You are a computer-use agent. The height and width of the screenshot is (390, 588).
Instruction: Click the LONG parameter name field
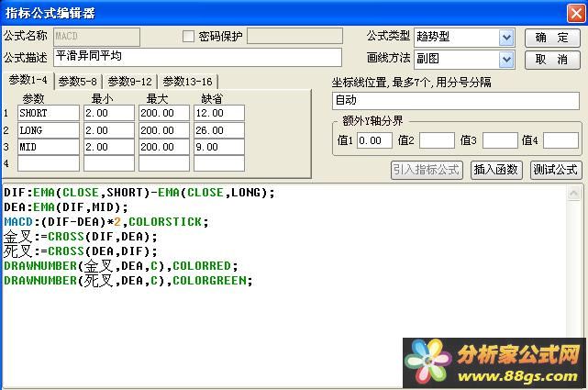49,130
